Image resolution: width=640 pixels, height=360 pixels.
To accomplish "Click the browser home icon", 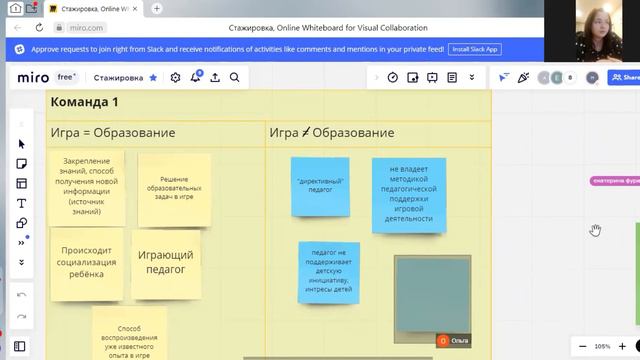I will [x=16, y=8].
